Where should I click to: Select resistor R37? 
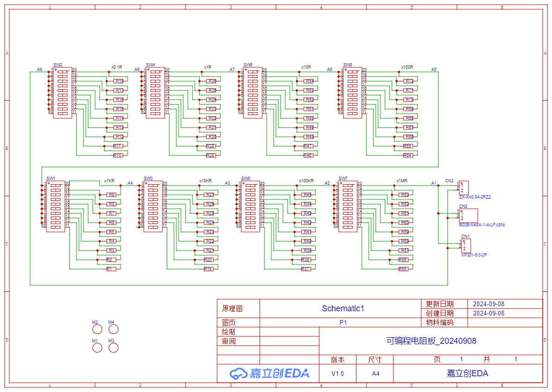pyautogui.click(x=306, y=269)
